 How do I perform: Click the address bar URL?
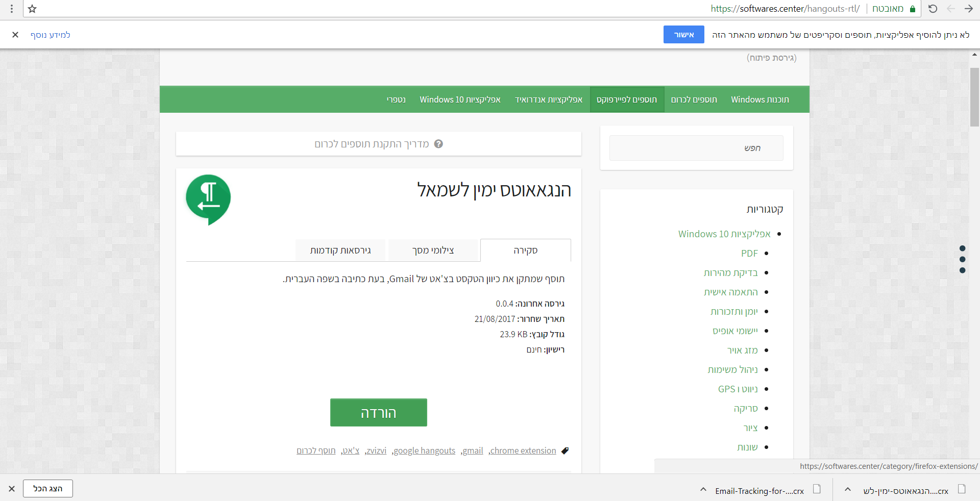click(x=785, y=9)
